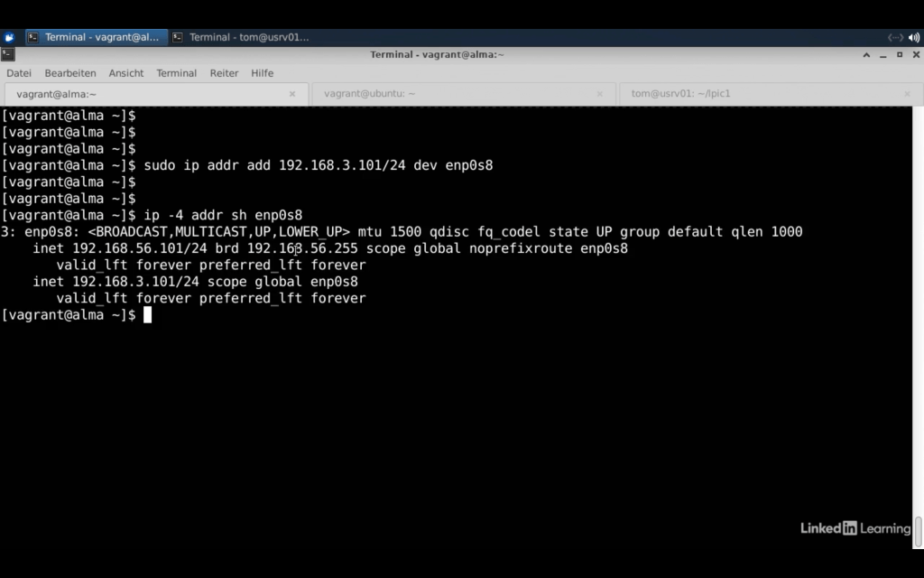
Task: Open the Terminal menu in menu bar
Action: click(x=177, y=73)
